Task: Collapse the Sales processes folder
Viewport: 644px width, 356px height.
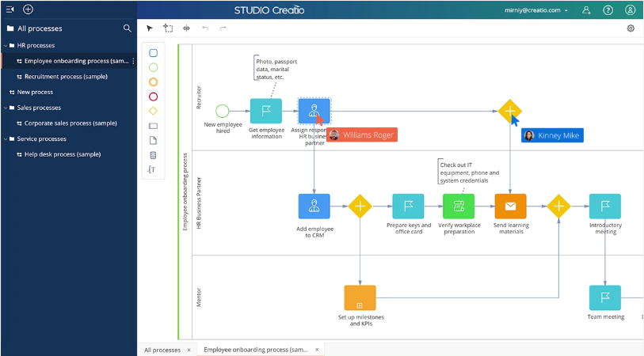Action: coord(6,108)
